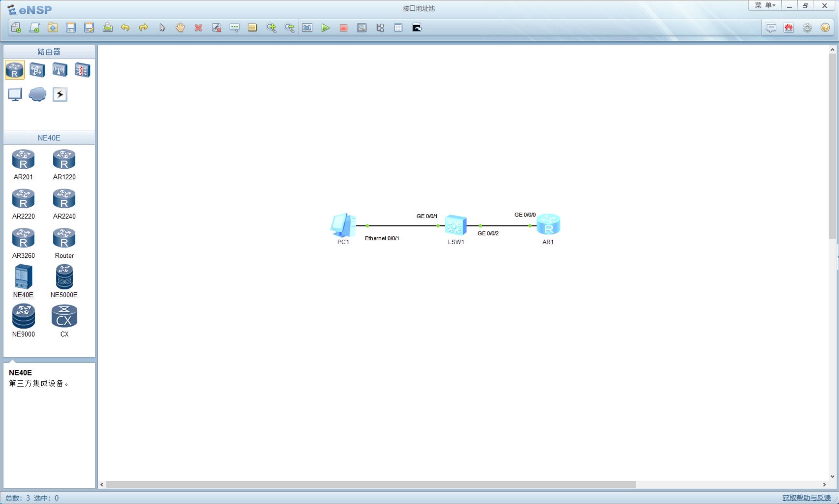This screenshot has height=504, width=839.
Task: Click the LSW1 switch on canvas
Action: [455, 225]
